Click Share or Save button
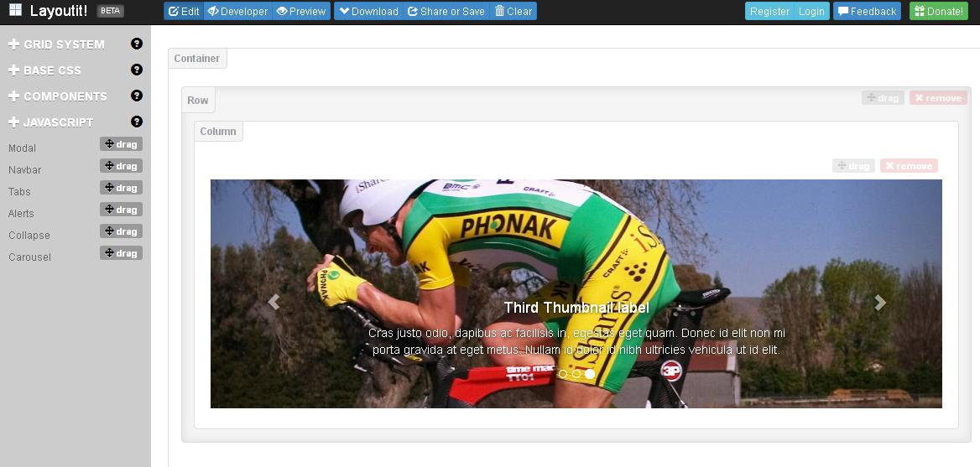This screenshot has width=980, height=467. point(446,11)
